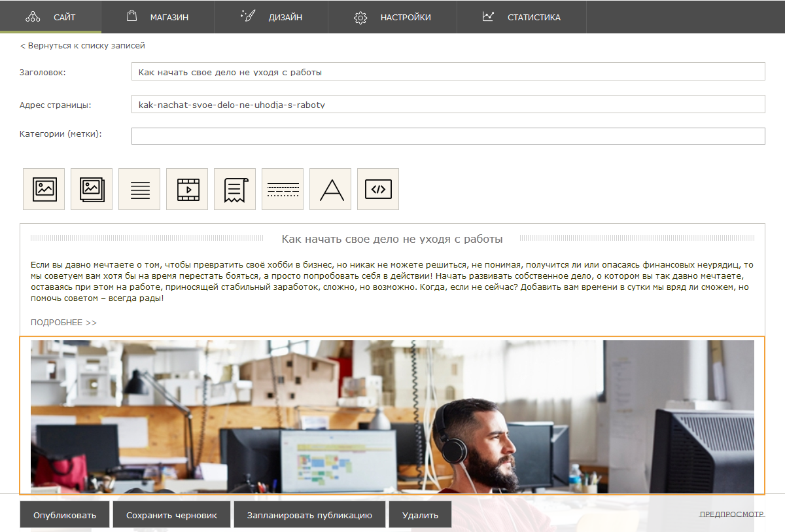Switch to the Магазин tab
The image size is (785, 532).
point(158,17)
